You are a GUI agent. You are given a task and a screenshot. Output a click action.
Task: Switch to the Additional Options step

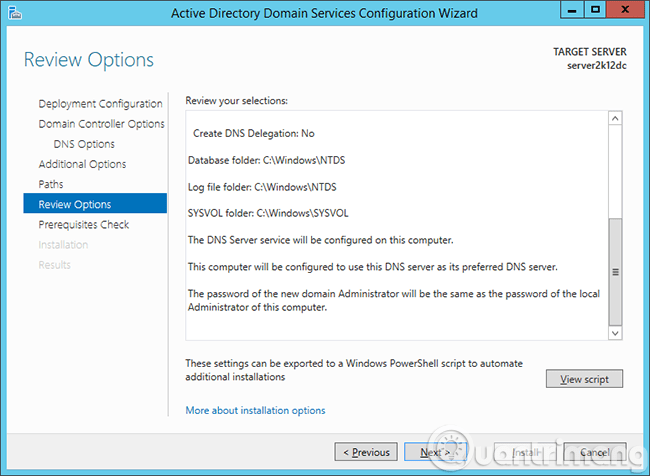pyautogui.click(x=82, y=164)
